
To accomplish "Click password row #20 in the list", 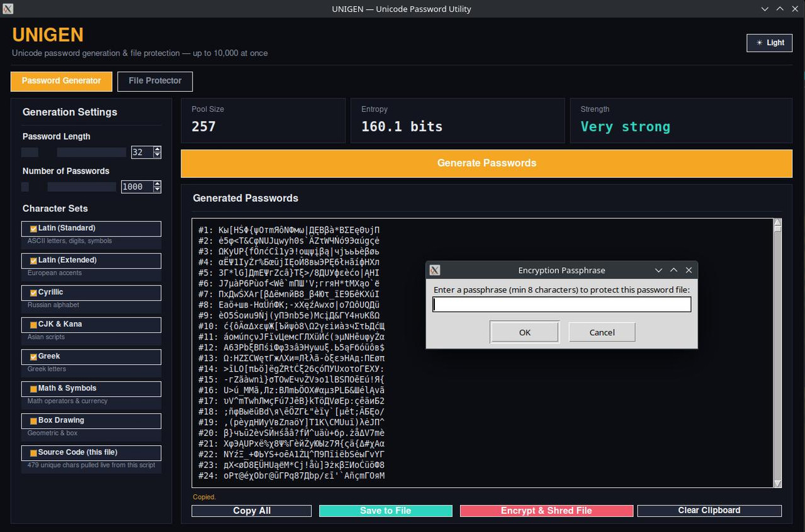I will [x=291, y=433].
